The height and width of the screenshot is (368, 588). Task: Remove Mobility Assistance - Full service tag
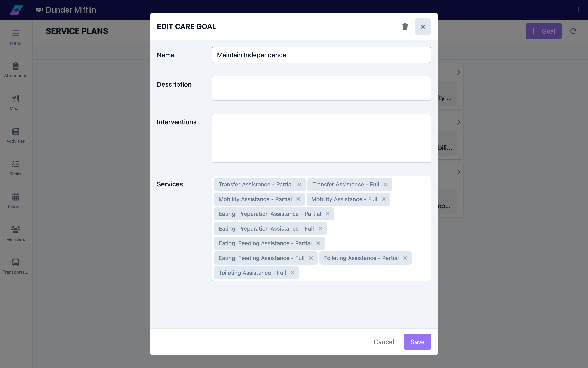(x=384, y=199)
